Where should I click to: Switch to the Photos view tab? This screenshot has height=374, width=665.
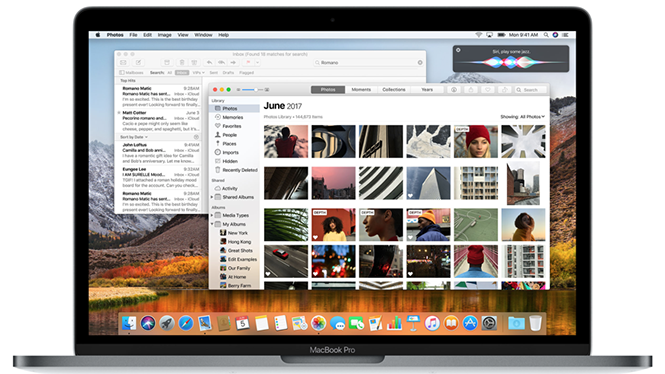pos(328,90)
